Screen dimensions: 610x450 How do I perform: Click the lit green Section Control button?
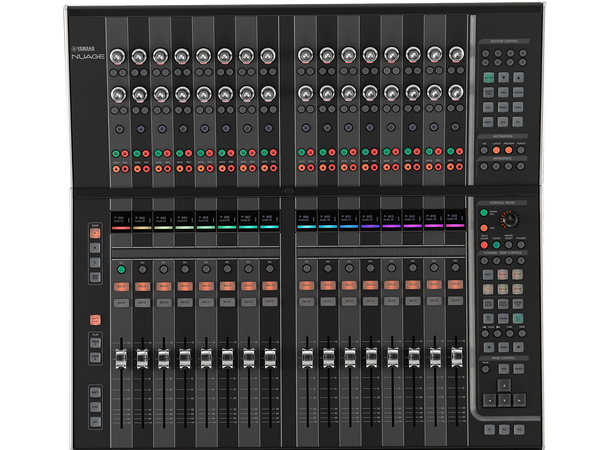pyautogui.click(x=489, y=77)
